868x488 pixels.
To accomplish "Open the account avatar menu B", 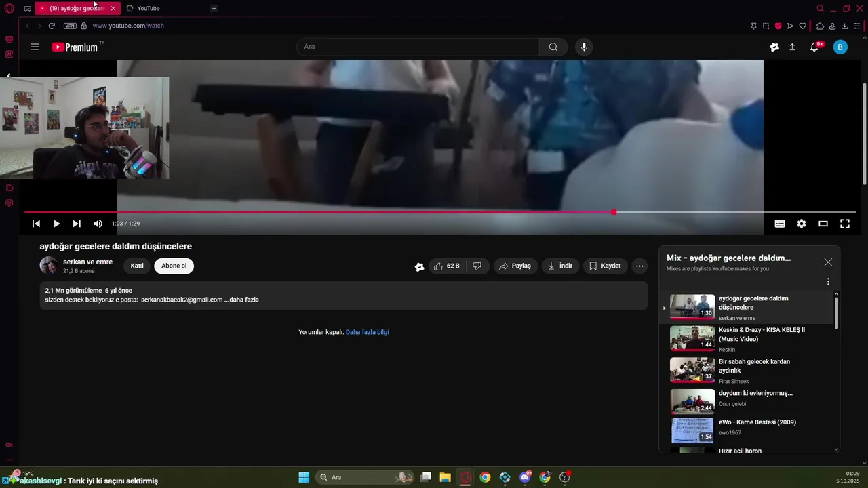I will [840, 47].
